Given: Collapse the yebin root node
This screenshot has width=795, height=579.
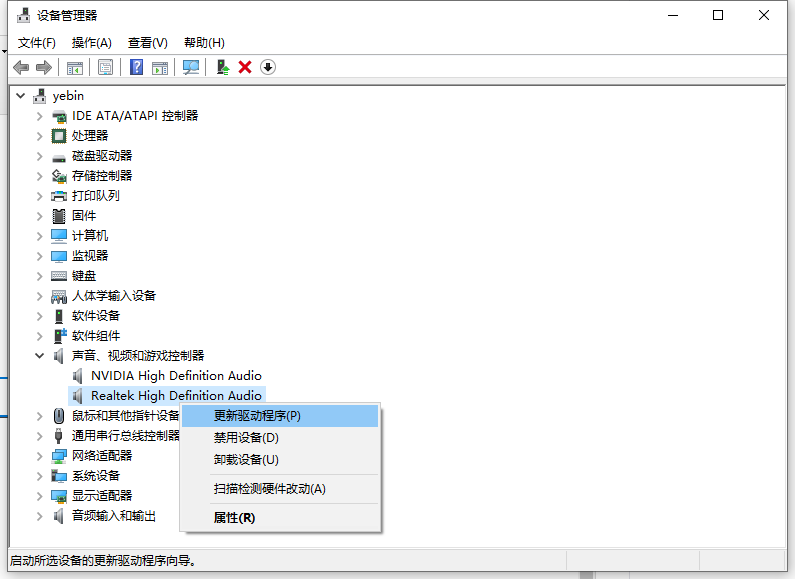Looking at the screenshot, I should click(20, 96).
